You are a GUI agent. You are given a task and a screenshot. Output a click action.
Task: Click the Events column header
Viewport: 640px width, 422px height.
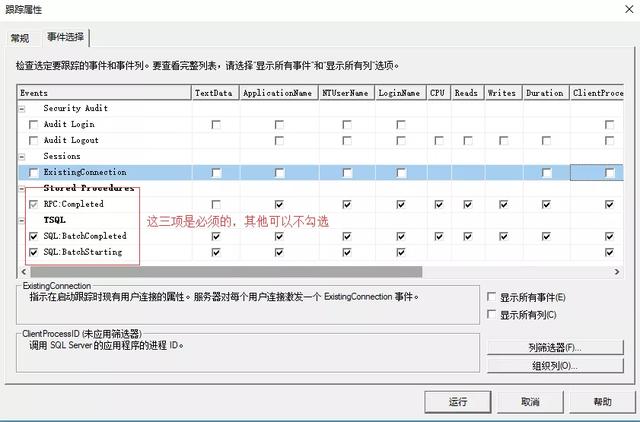pyautogui.click(x=104, y=93)
